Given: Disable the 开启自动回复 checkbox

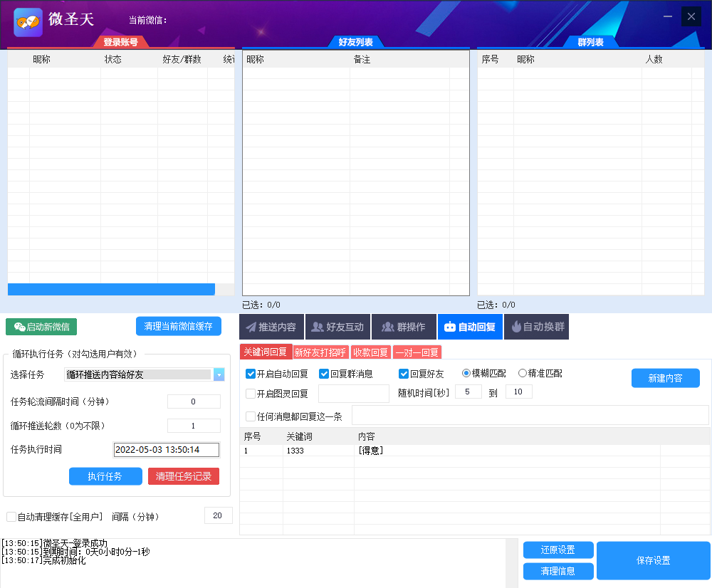Looking at the screenshot, I should (250, 374).
